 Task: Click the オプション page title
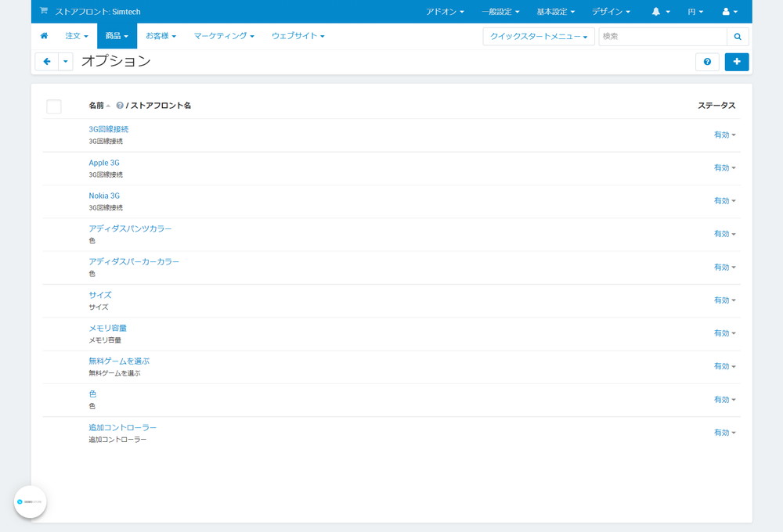(x=116, y=61)
